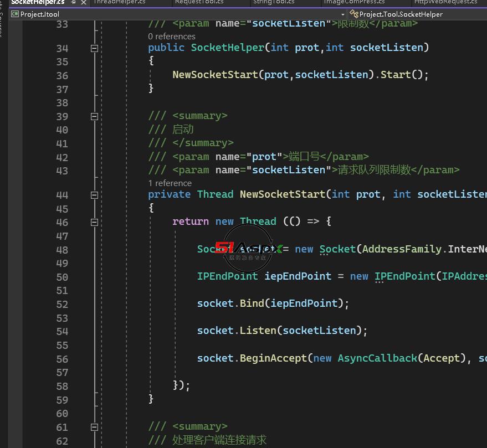Switch to the ThreadHelper.cs tab
Viewport: 487px width, 448px height.
tap(119, 2)
